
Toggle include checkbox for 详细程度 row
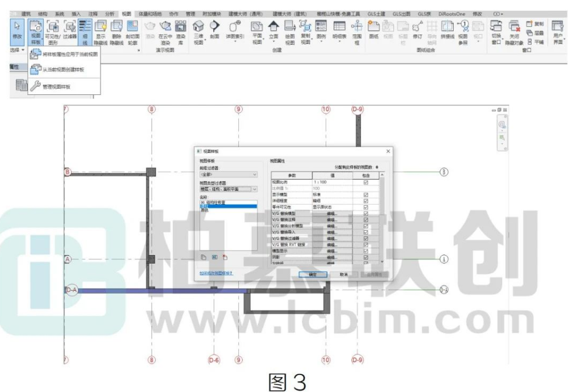(366, 201)
